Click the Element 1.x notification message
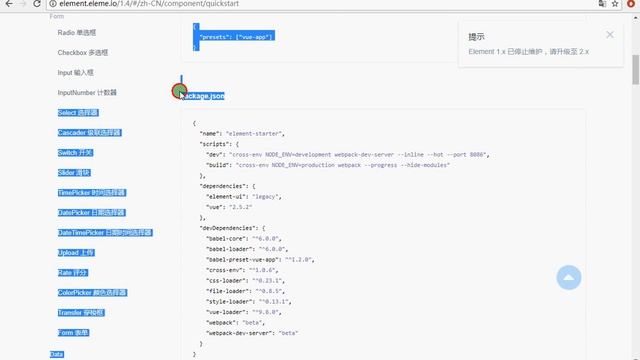This screenshot has width=640, height=360. point(529,52)
